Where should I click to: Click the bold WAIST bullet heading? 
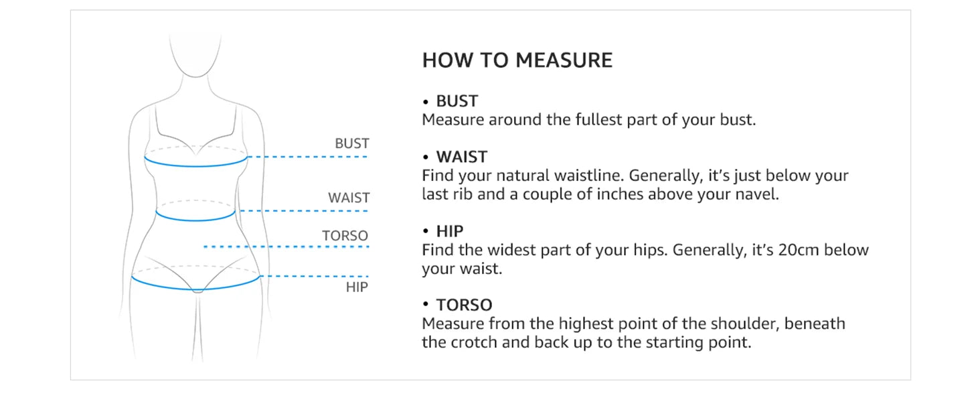pyautogui.click(x=461, y=157)
